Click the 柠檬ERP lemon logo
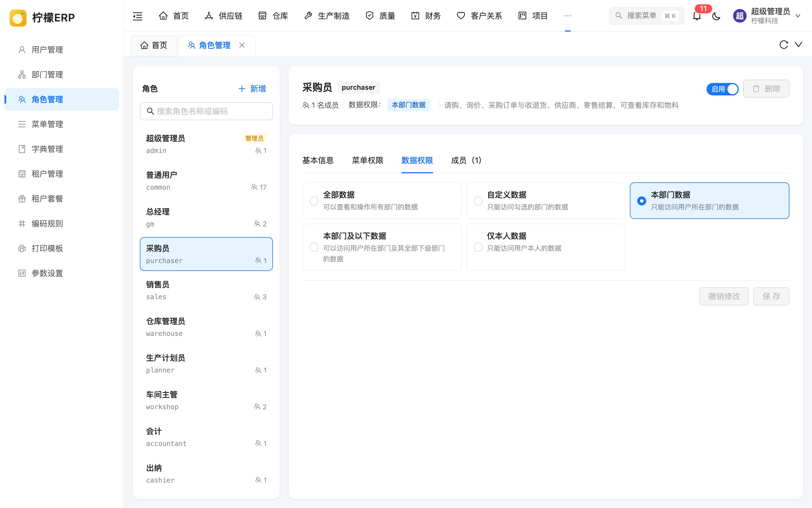Image resolution: width=812 pixels, height=508 pixels. point(18,17)
